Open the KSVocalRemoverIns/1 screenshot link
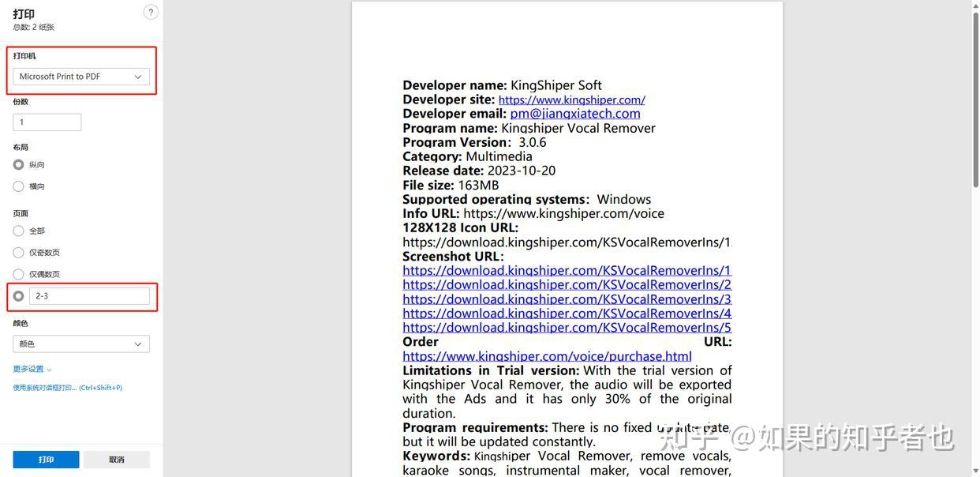The image size is (980, 477). [567, 271]
